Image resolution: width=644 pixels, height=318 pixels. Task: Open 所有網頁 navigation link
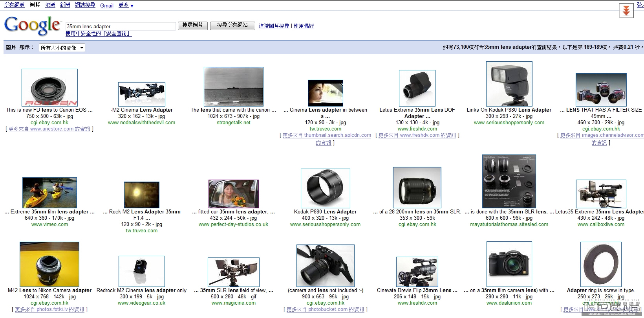coord(14,5)
